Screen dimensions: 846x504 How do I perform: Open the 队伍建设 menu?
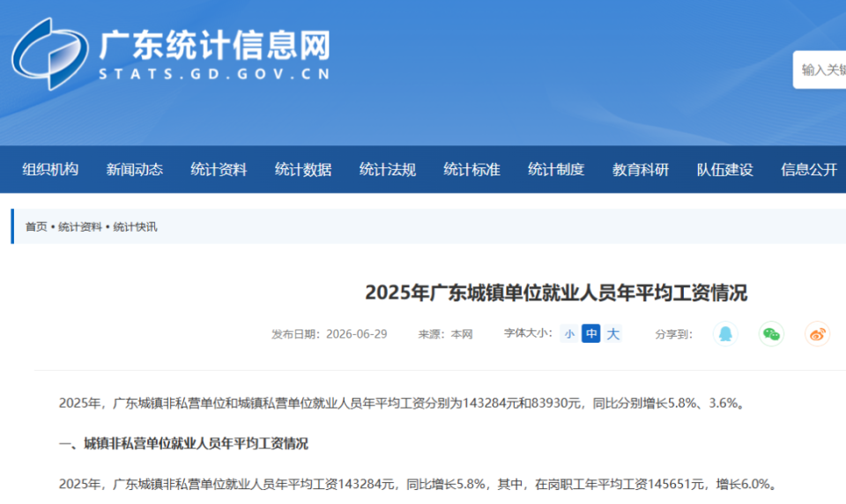[x=724, y=169]
